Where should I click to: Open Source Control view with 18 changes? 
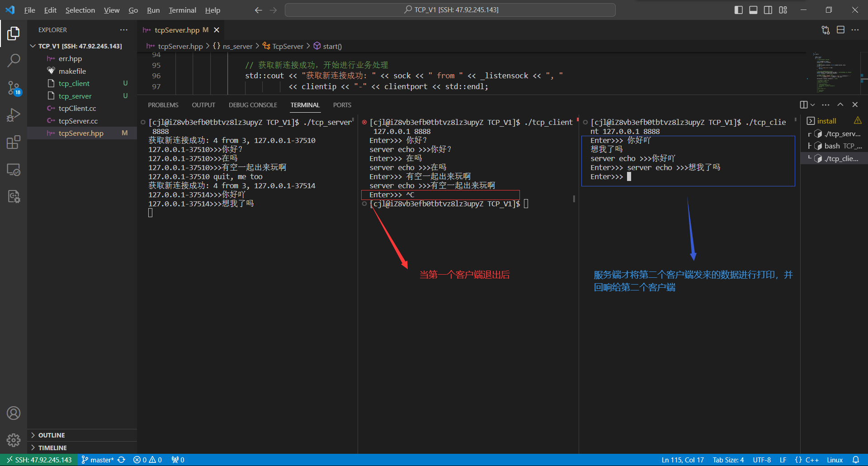(14, 88)
